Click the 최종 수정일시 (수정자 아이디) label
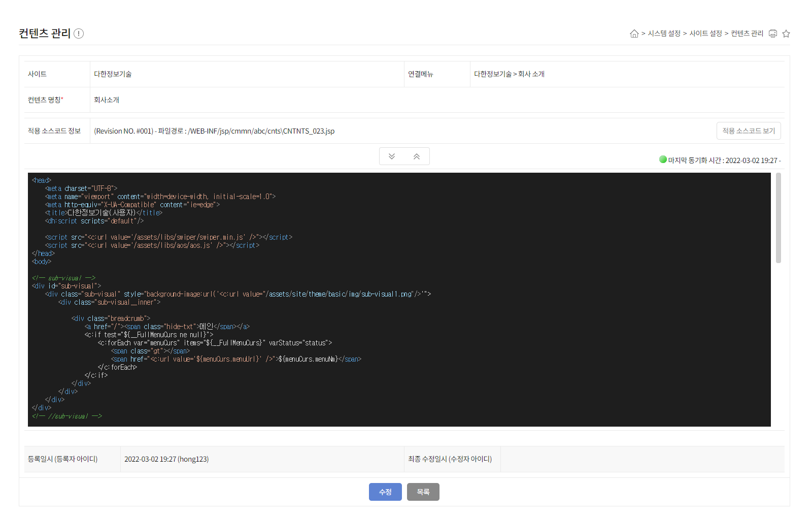 pos(450,459)
